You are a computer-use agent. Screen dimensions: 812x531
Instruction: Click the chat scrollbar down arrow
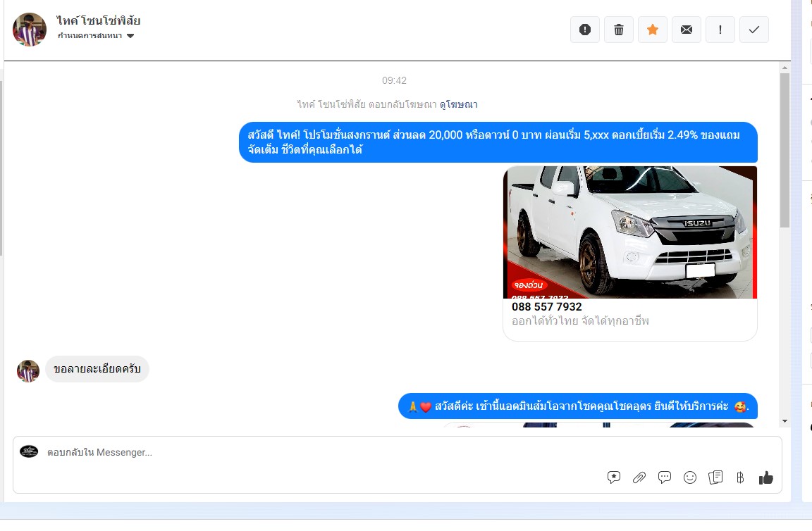point(785,421)
